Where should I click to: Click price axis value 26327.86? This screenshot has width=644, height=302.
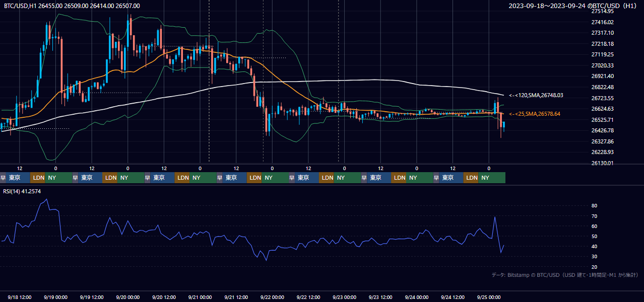click(x=602, y=141)
